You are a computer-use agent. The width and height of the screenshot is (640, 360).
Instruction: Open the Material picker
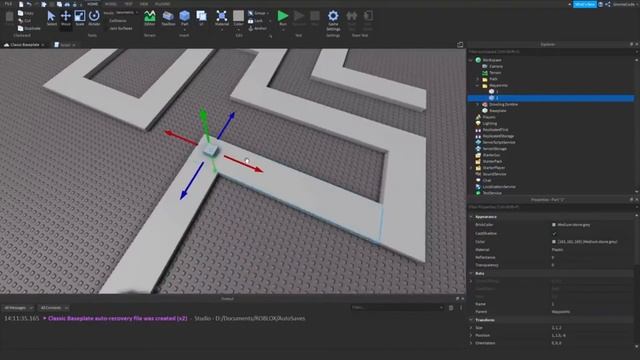[222, 17]
